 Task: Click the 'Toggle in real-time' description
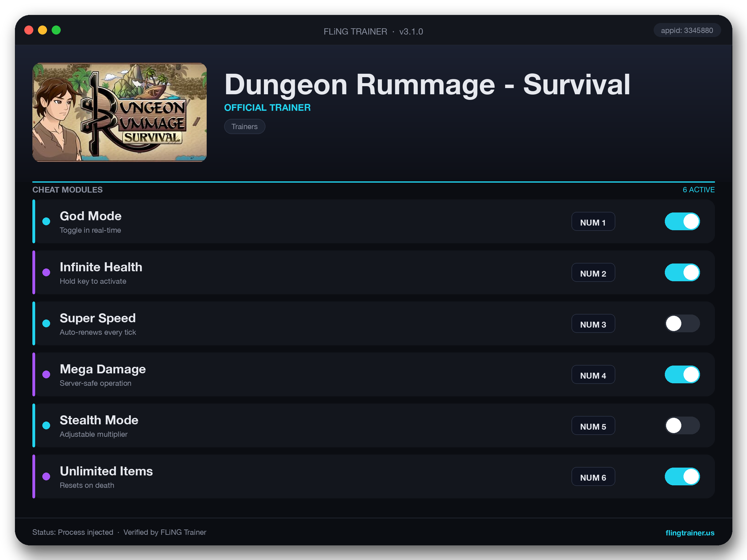(90, 230)
